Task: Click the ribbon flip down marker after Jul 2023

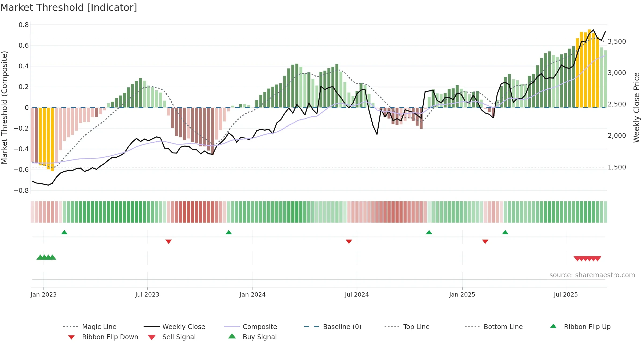Action: [x=169, y=242]
